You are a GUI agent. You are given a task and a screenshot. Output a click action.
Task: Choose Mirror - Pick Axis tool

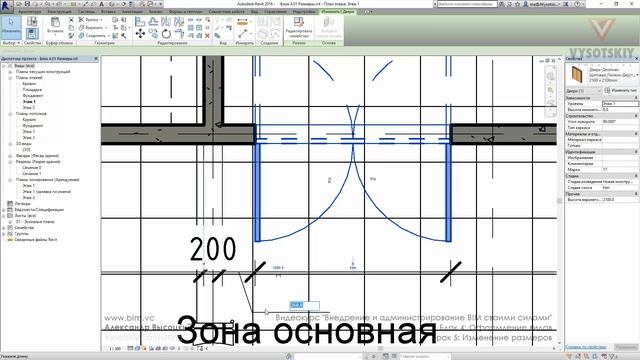pyautogui.click(x=166, y=21)
